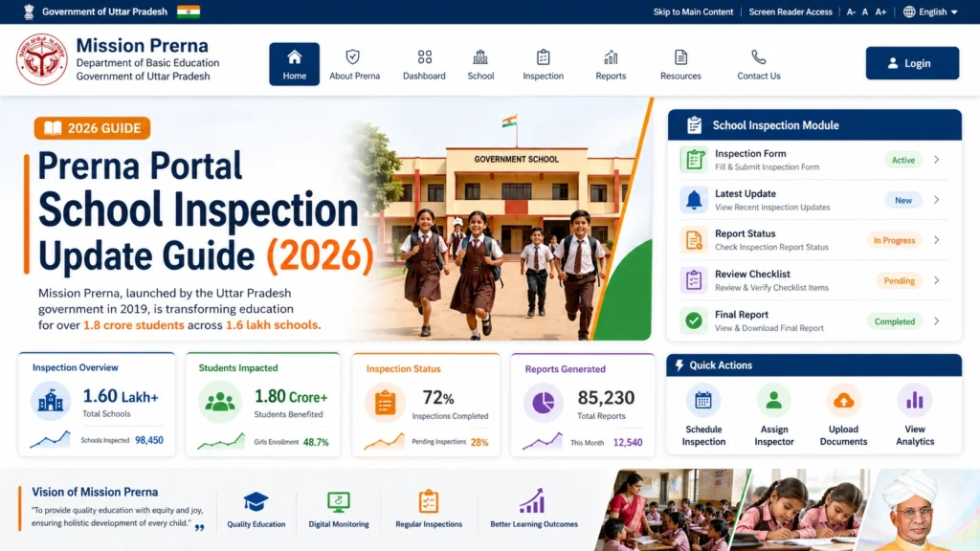Click the Better Learning Outcomes chart icon
Image resolution: width=980 pixels, height=551 pixels.
532,501
